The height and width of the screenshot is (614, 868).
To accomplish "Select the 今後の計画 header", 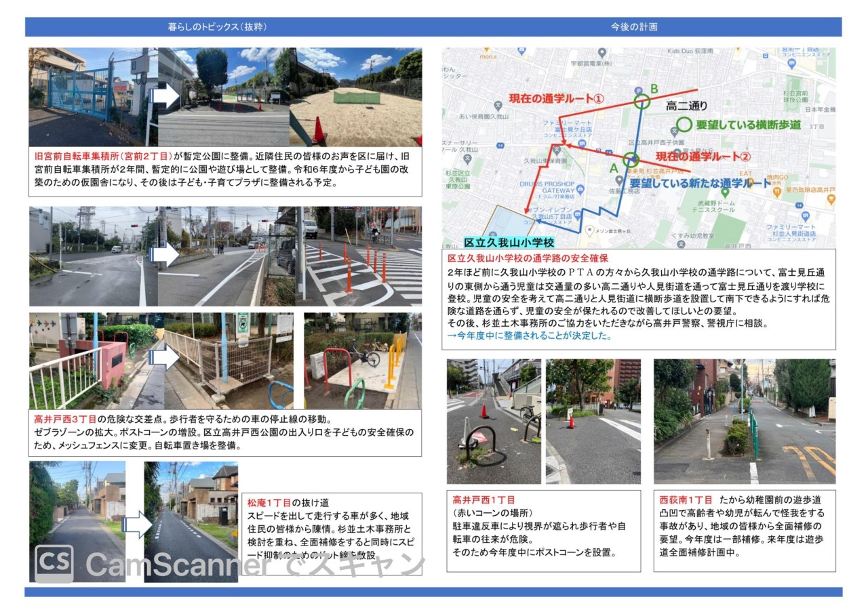I will click(x=634, y=27).
